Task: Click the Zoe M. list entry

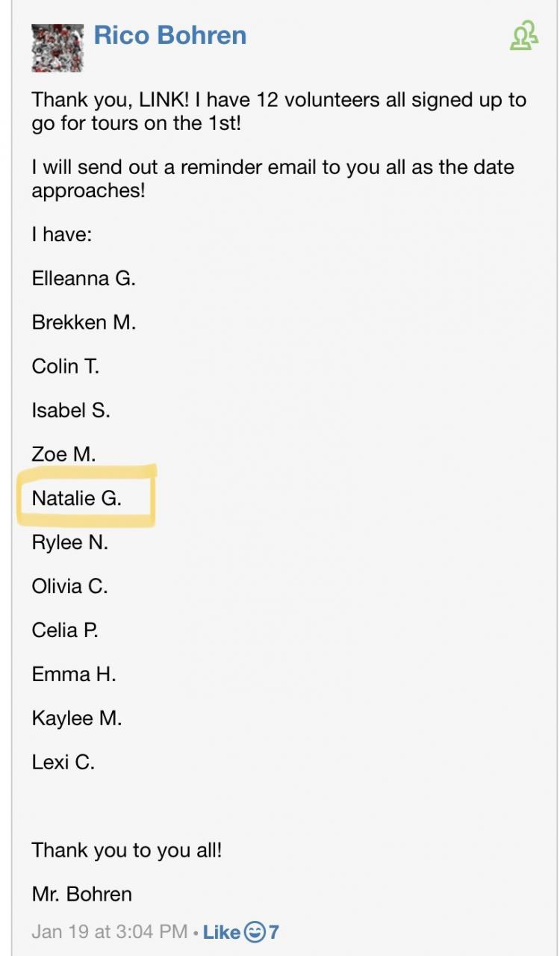Action: [x=64, y=454]
